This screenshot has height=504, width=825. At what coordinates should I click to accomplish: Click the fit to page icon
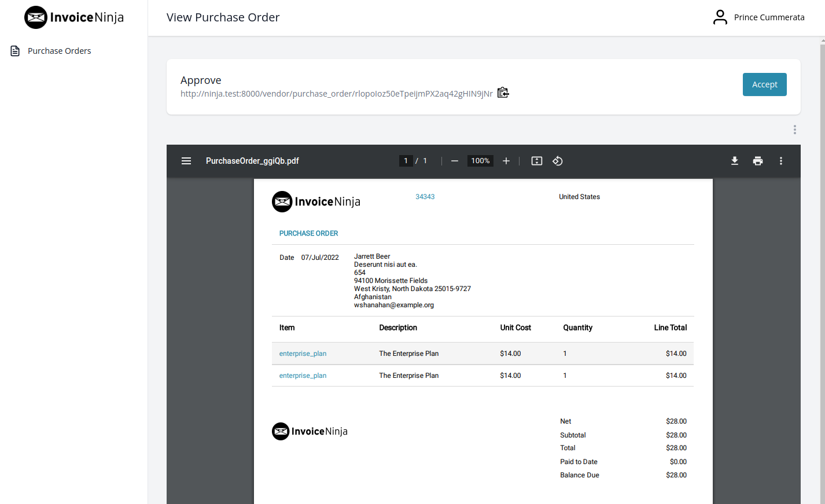[x=537, y=161]
